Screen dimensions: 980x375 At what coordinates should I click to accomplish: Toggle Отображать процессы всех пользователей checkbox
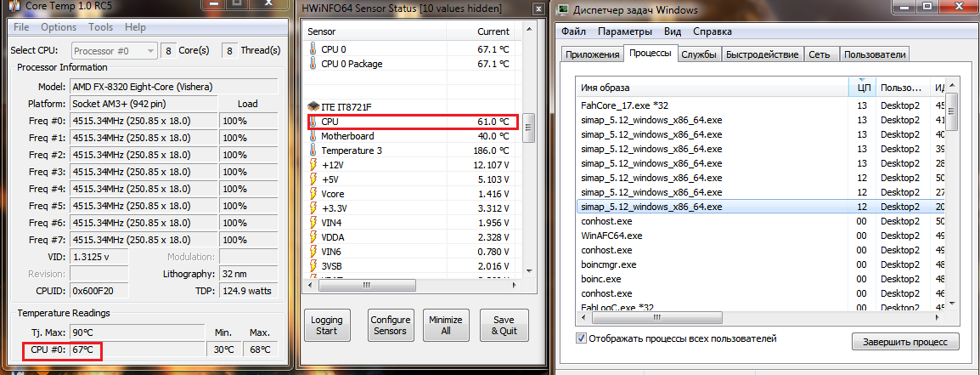point(581,338)
